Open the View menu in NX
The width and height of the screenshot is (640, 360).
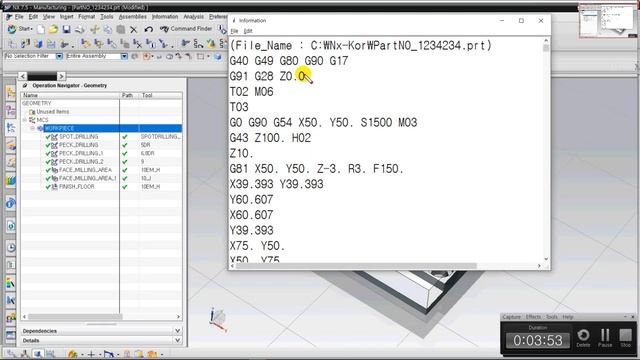point(49,17)
